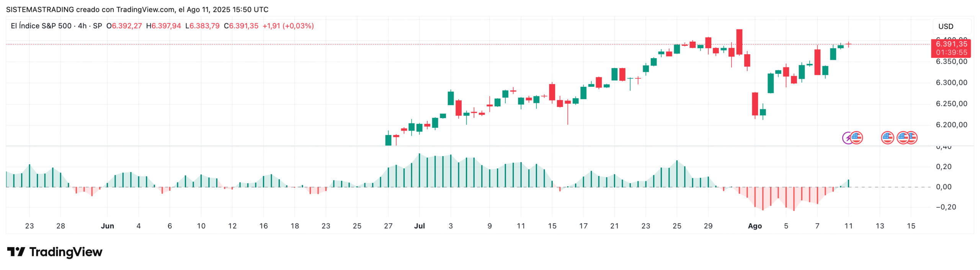Image resolution: width=980 pixels, height=270 pixels.
Task: Click the Open value O6.392,27
Action: point(124,26)
